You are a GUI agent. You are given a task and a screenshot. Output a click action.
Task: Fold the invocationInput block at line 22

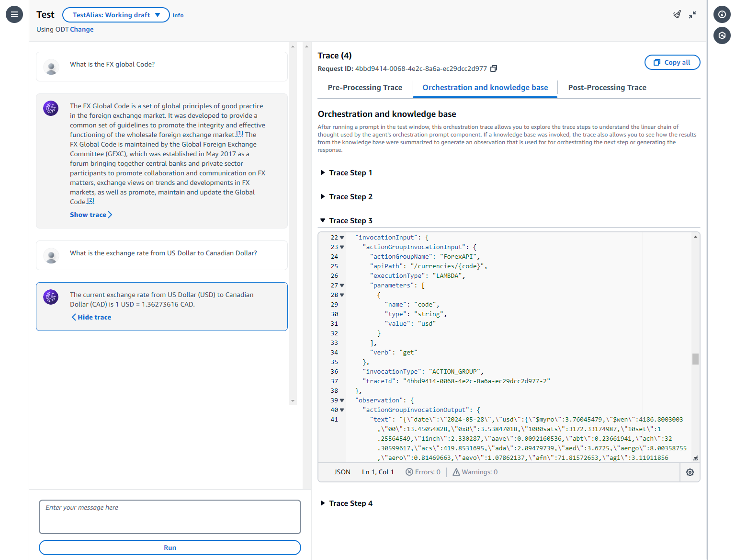click(342, 238)
